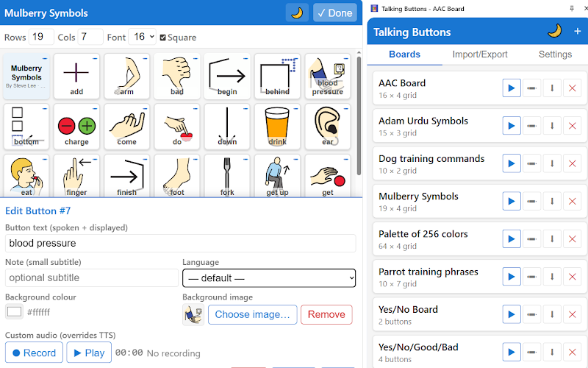This screenshot has height=368, width=588.
Task: Open the Settings tab
Action: pos(555,54)
